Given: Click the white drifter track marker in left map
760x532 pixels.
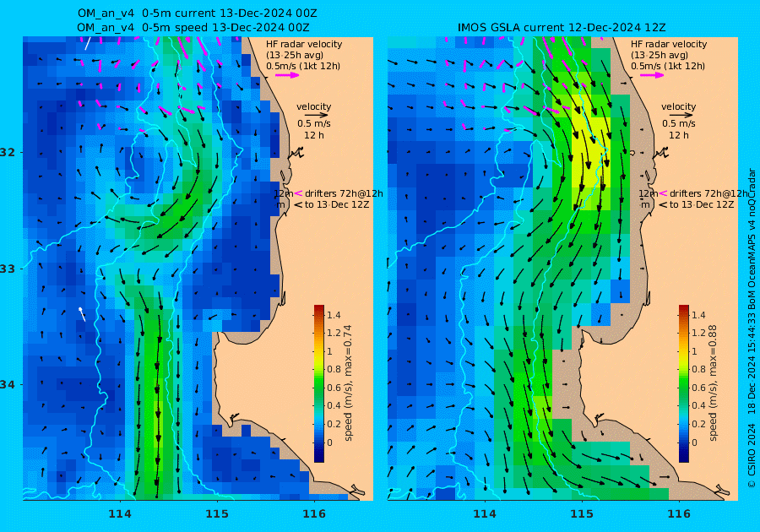Looking at the screenshot, I should click(x=83, y=314).
